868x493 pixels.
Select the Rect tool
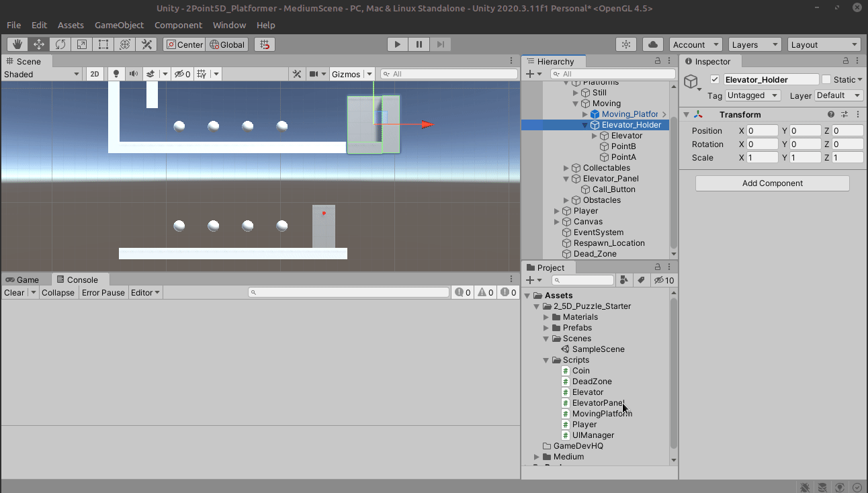click(x=103, y=44)
